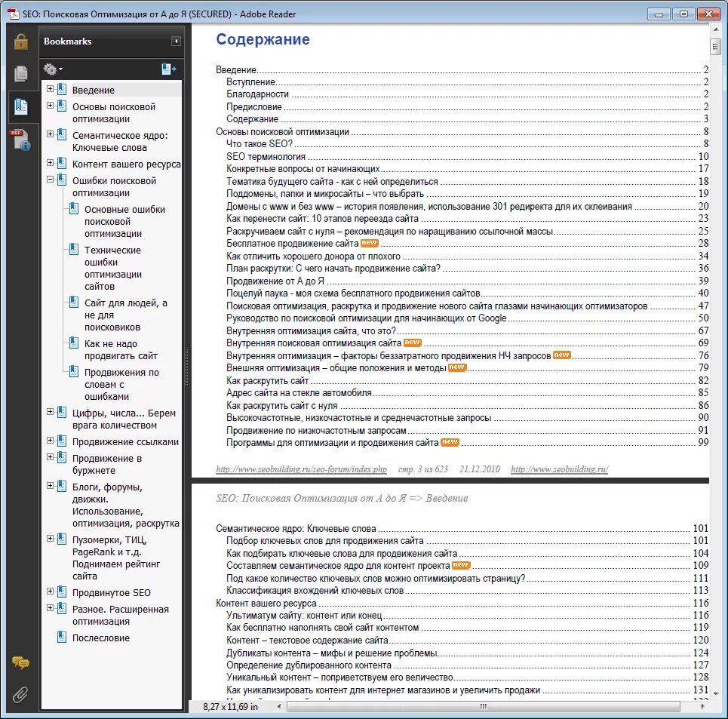Click bookmark icon beside Контент вашего ресурса
The width and height of the screenshot is (728, 719).
[x=62, y=164]
